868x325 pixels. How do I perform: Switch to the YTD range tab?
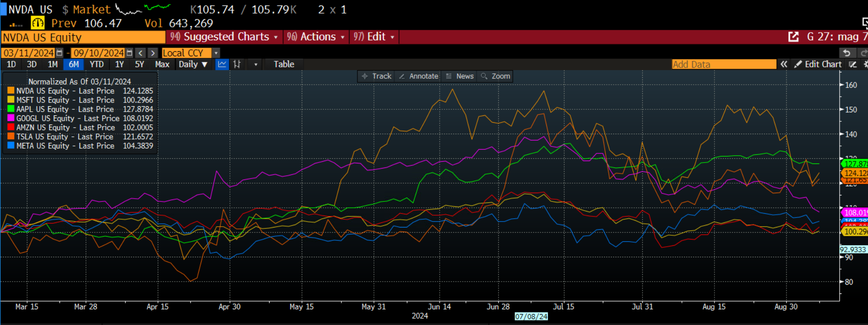[x=96, y=65]
